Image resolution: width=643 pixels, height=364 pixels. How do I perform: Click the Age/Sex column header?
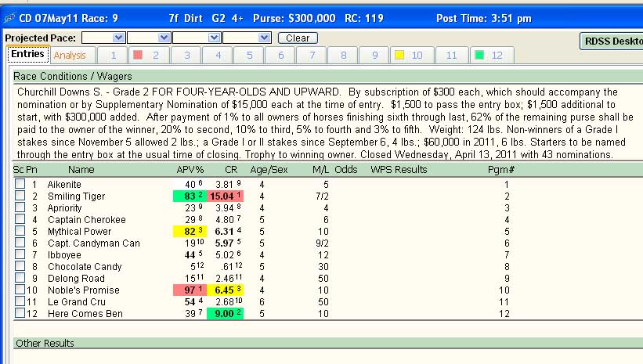coord(269,170)
